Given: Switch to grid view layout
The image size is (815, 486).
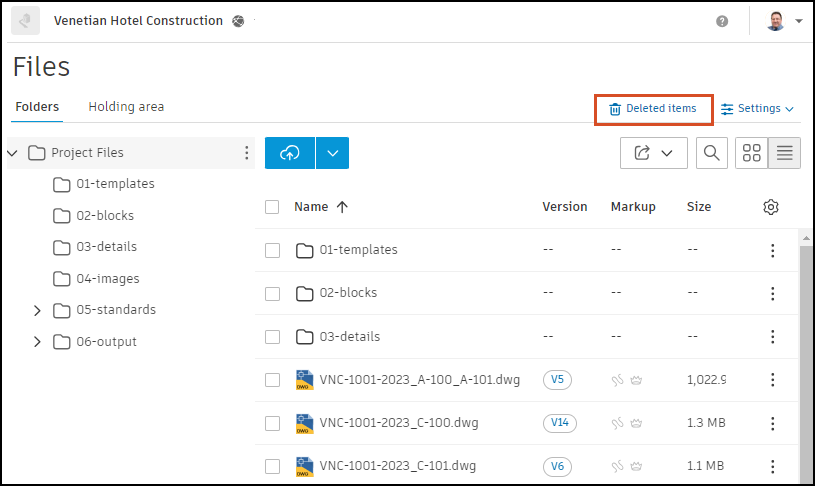Looking at the screenshot, I should [752, 153].
